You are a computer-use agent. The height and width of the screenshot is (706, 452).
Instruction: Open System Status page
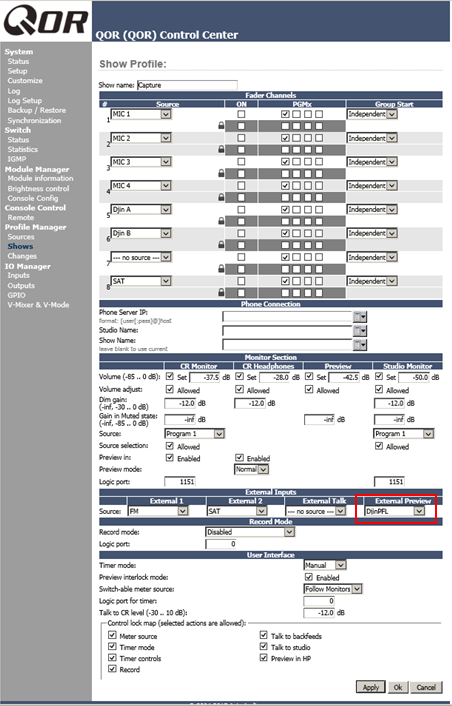(x=18, y=61)
